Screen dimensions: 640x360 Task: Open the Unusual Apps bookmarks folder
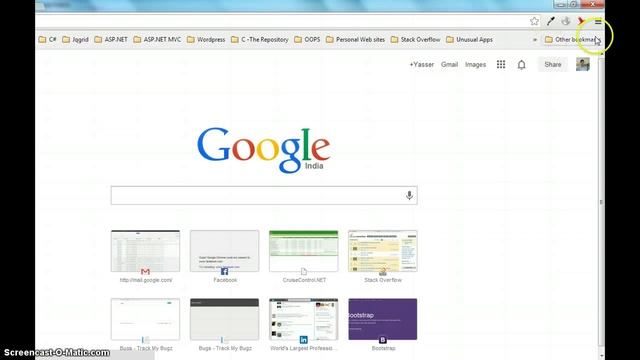pos(469,40)
